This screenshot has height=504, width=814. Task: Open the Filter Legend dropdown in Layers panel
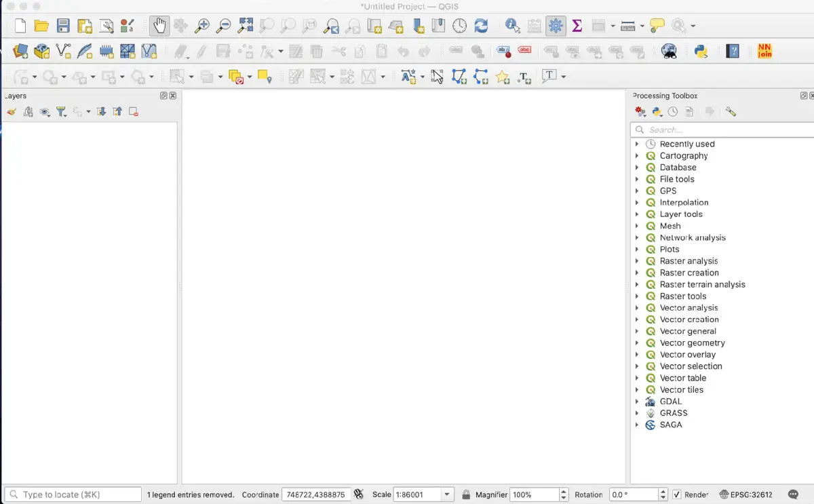pos(62,112)
